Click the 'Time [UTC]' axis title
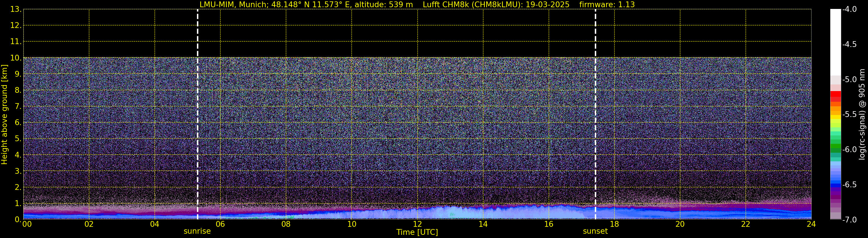The height and width of the screenshot is (238, 868). click(x=417, y=232)
